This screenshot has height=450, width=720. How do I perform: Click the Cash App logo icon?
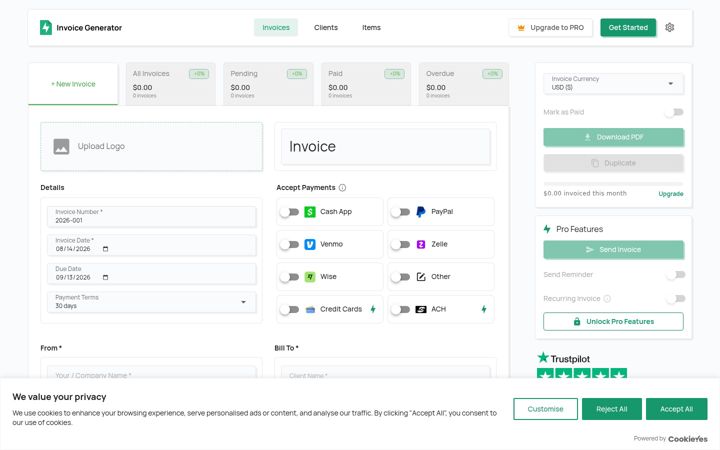[310, 212]
